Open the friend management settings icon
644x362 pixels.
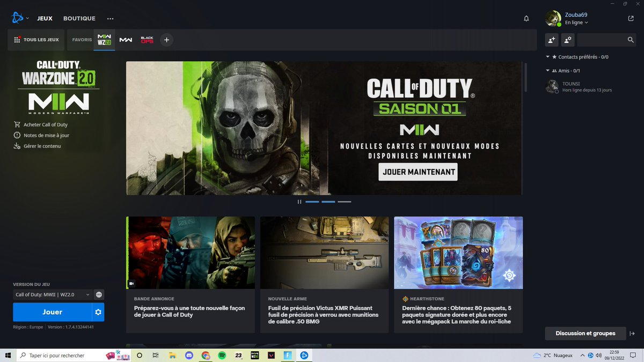coord(568,40)
